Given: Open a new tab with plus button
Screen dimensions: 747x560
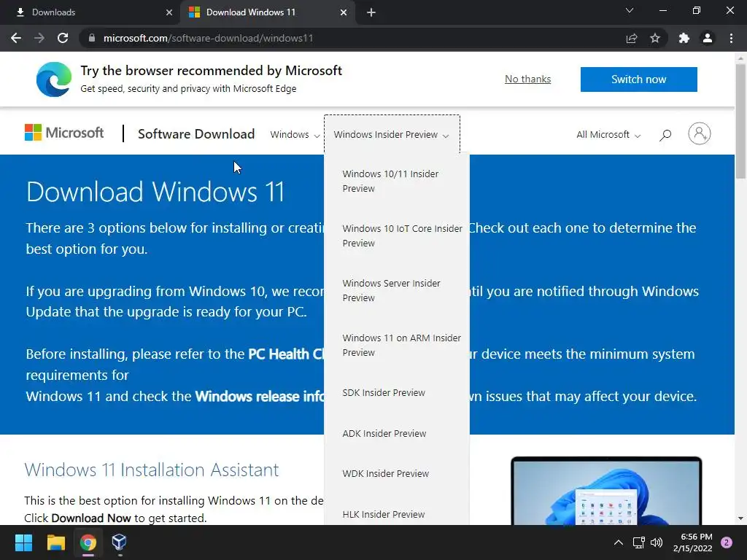Looking at the screenshot, I should point(371,12).
